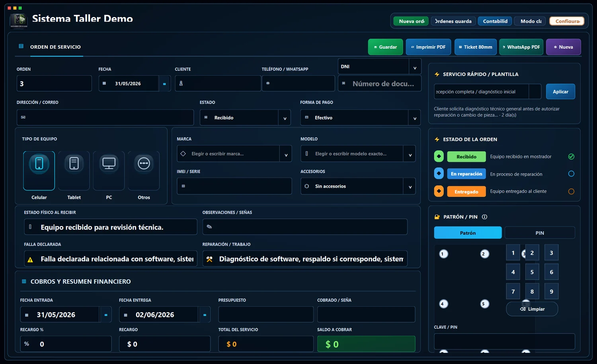Click the blue En reparación status icon
This screenshot has width=597, height=364.
click(439, 173)
